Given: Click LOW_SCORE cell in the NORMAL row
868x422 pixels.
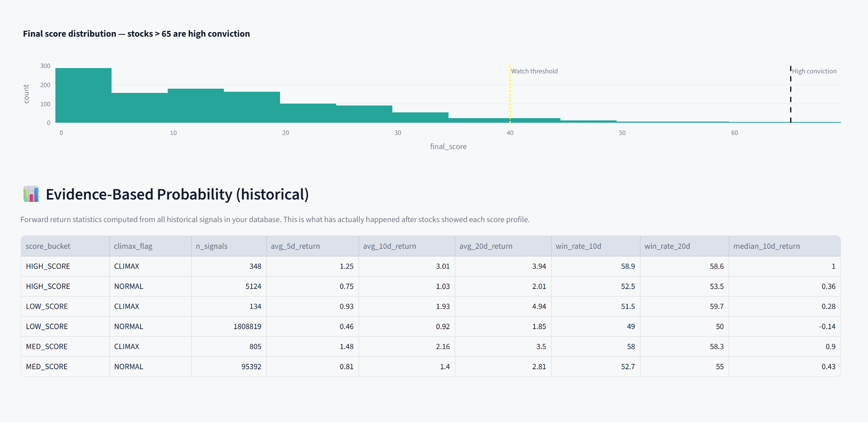Looking at the screenshot, I should tap(65, 326).
